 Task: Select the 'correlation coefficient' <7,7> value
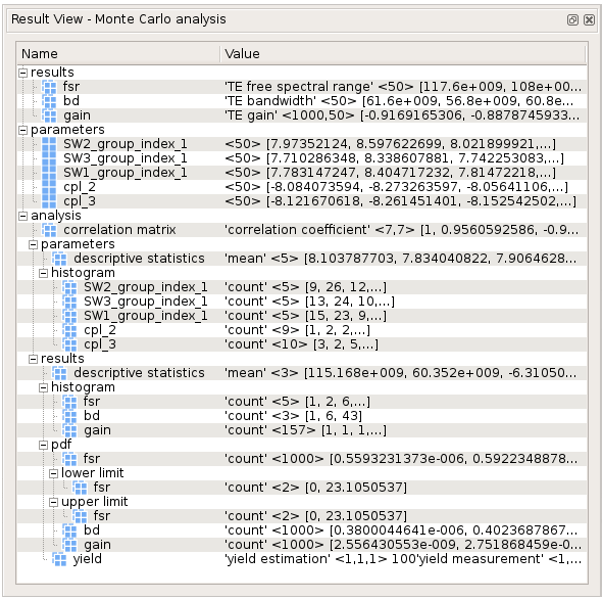click(x=401, y=230)
